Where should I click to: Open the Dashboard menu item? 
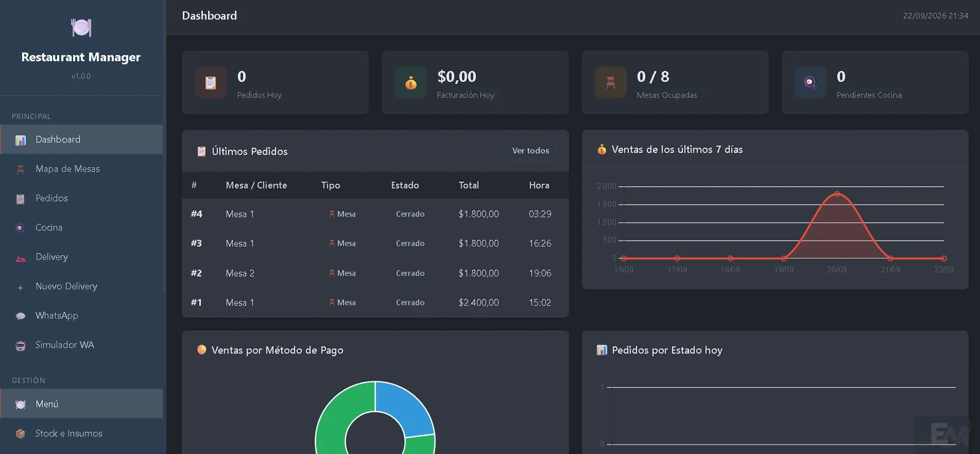(81, 140)
